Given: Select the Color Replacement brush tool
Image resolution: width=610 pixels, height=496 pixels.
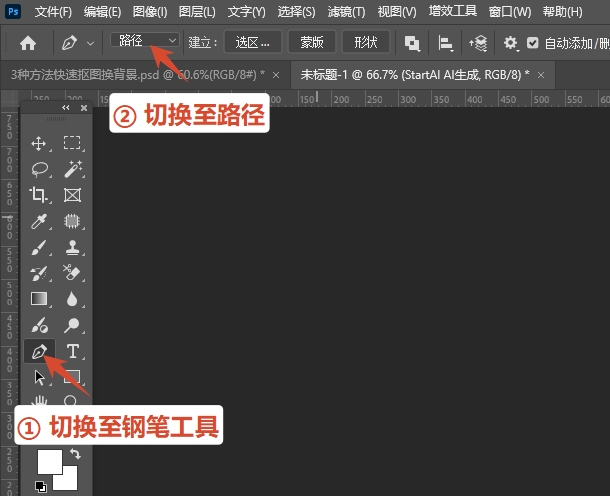Looking at the screenshot, I should click(39, 325).
